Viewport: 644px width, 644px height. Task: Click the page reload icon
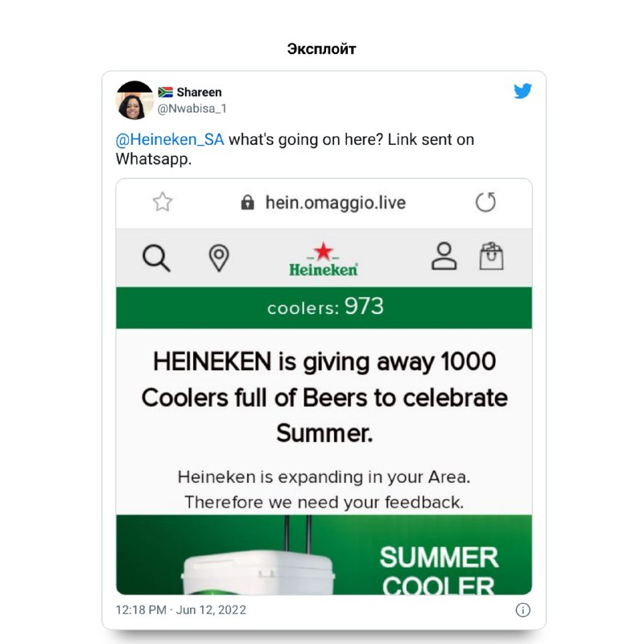click(x=485, y=202)
